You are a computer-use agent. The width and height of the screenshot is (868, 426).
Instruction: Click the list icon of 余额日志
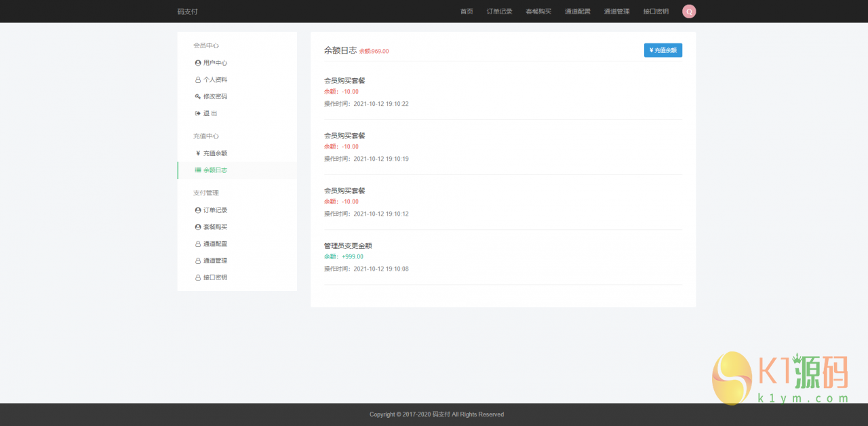point(197,170)
